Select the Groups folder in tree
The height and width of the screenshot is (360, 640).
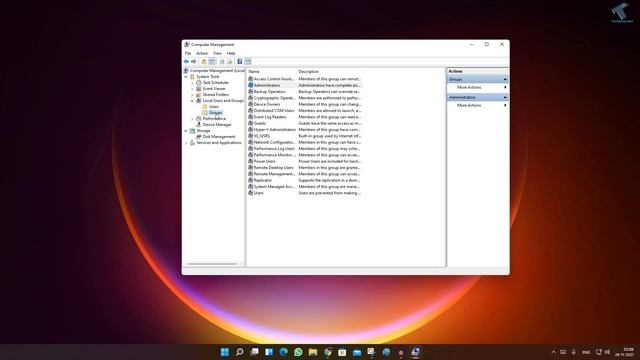tap(216, 113)
